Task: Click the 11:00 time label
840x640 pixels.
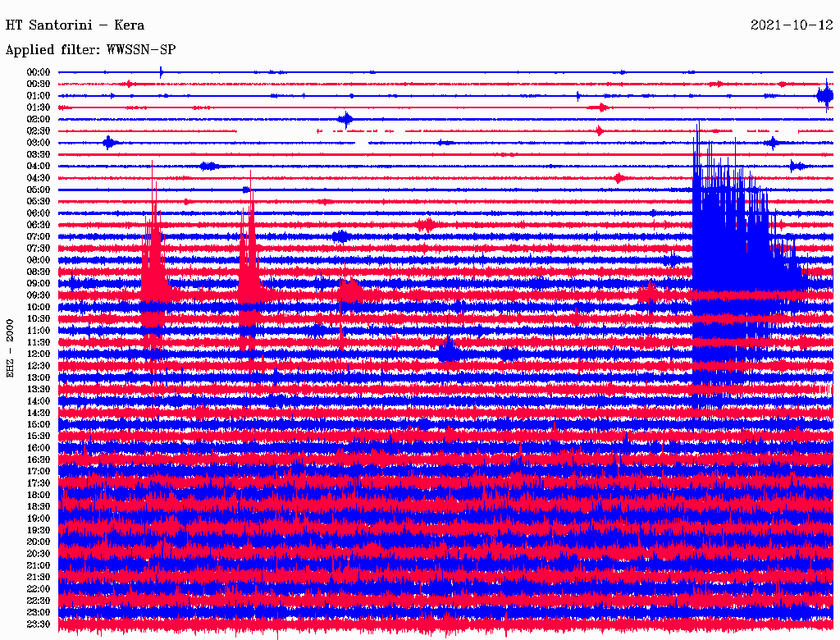Action: pyautogui.click(x=39, y=331)
